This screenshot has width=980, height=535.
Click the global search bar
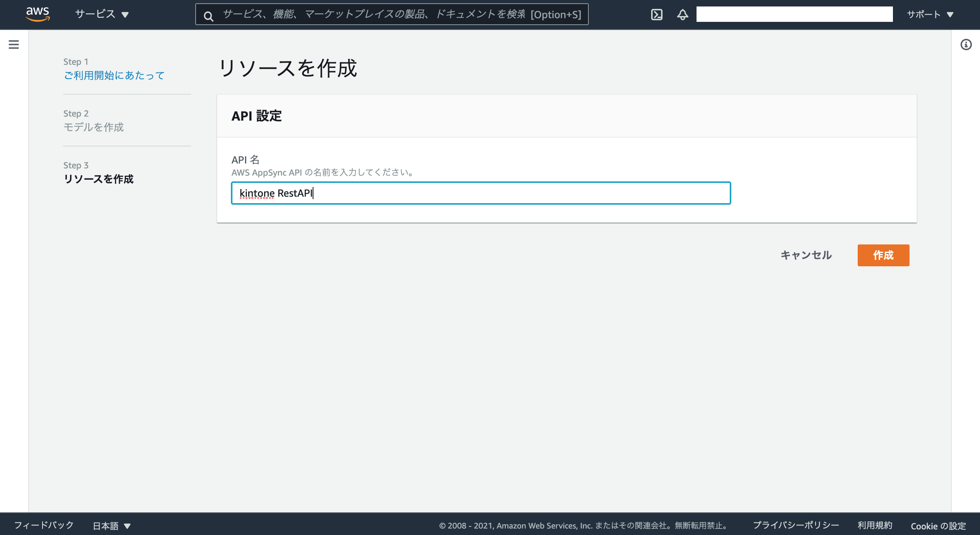(392, 15)
